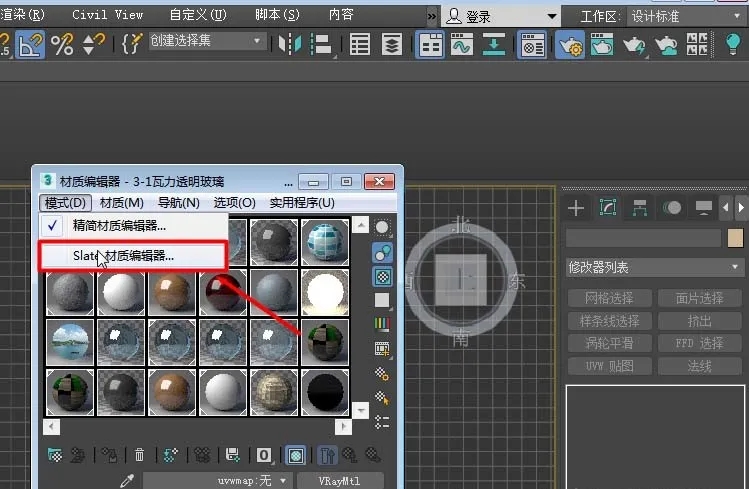Open the Curve Editor toolbar icon

[x=461, y=44]
